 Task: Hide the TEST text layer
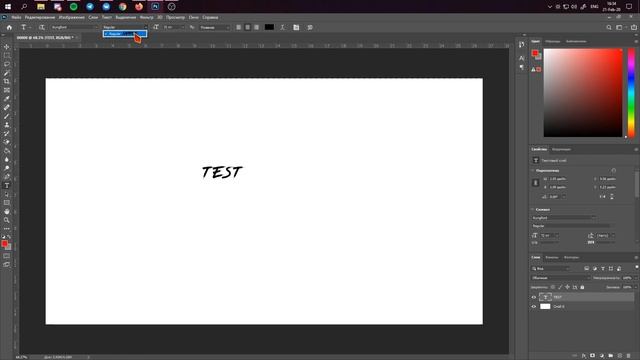pos(533,297)
